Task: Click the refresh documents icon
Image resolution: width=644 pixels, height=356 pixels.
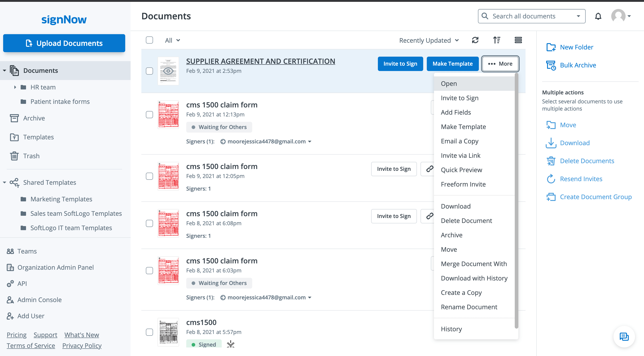Action: pyautogui.click(x=475, y=40)
